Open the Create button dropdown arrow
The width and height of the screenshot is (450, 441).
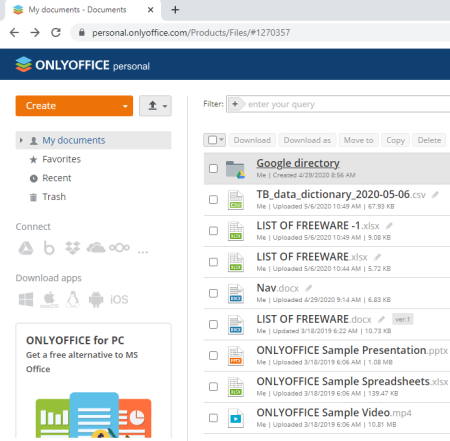(x=125, y=106)
